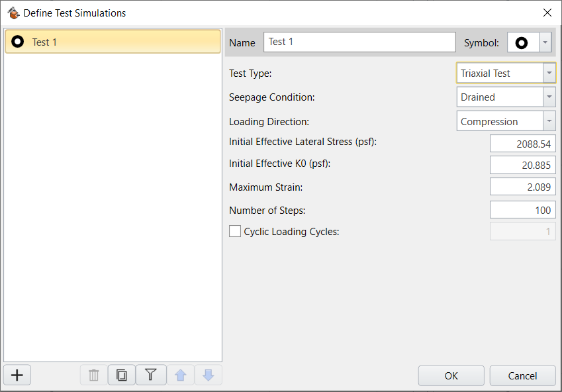Cancel the test simulation dialog

click(522, 375)
